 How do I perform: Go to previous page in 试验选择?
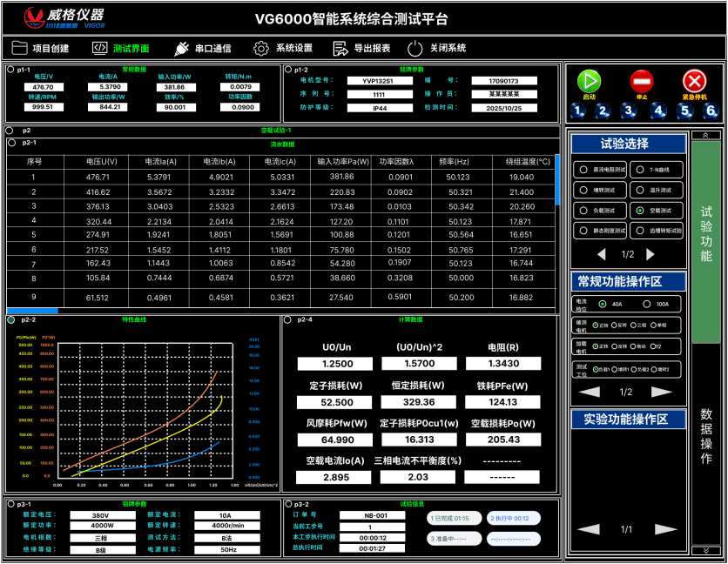pyautogui.click(x=602, y=254)
